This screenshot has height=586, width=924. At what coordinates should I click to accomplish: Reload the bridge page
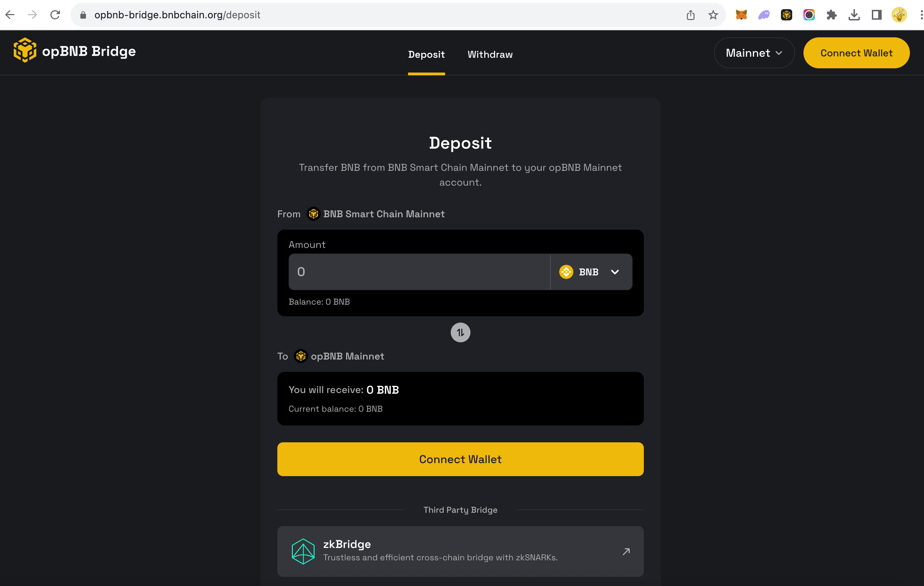tap(55, 15)
